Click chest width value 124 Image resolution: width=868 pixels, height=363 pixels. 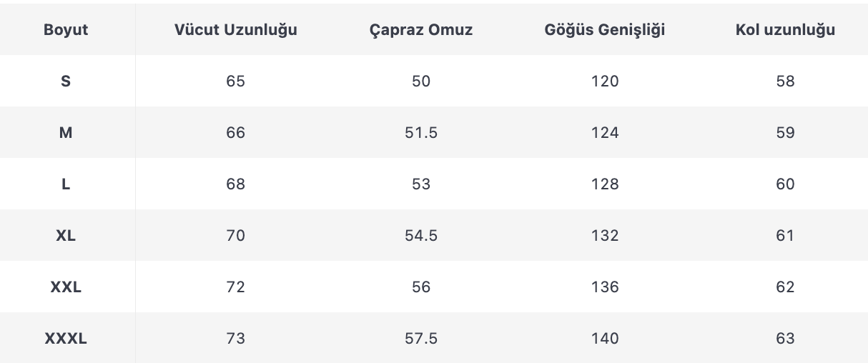point(605,133)
